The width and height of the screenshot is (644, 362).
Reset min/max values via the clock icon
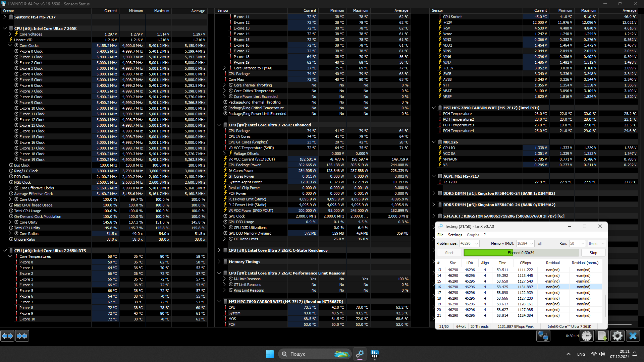[587, 336]
